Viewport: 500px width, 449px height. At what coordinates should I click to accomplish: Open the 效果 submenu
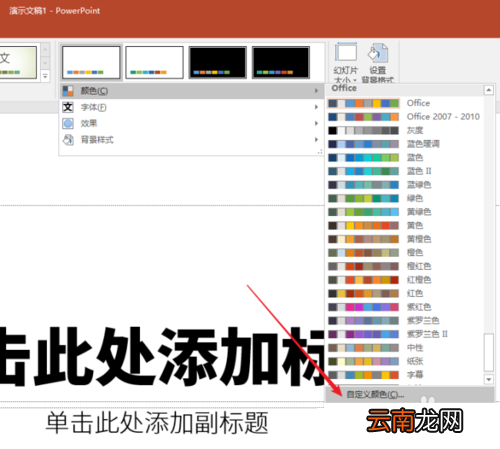coord(192,123)
